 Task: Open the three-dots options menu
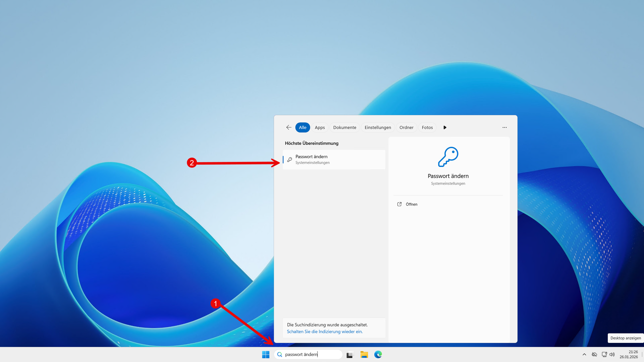point(504,127)
